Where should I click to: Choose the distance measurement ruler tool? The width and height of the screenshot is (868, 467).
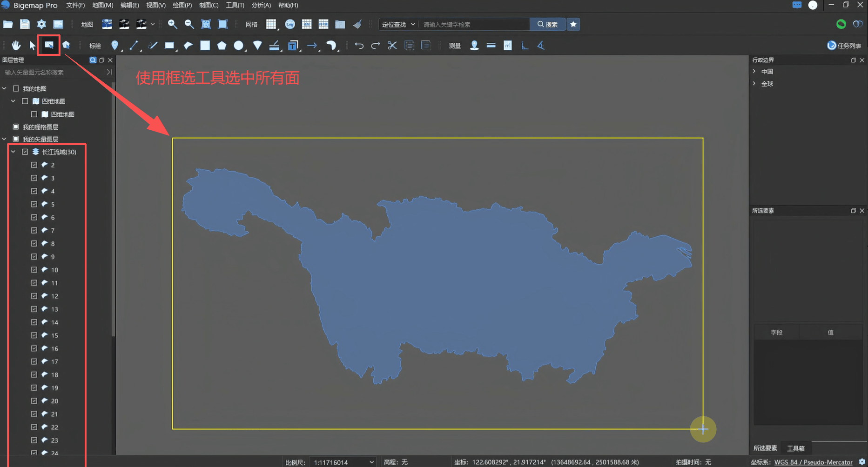[x=491, y=45]
